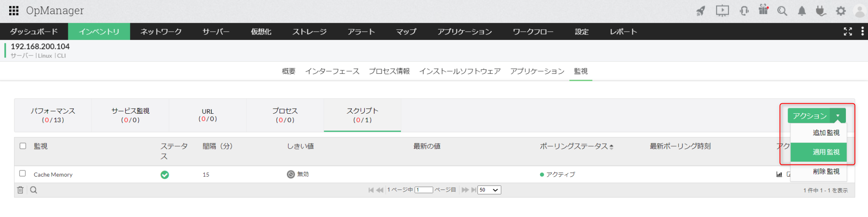Viewport: 868px width, 217px height.
Task: Open the user profile avatar
Action: [x=860, y=11]
